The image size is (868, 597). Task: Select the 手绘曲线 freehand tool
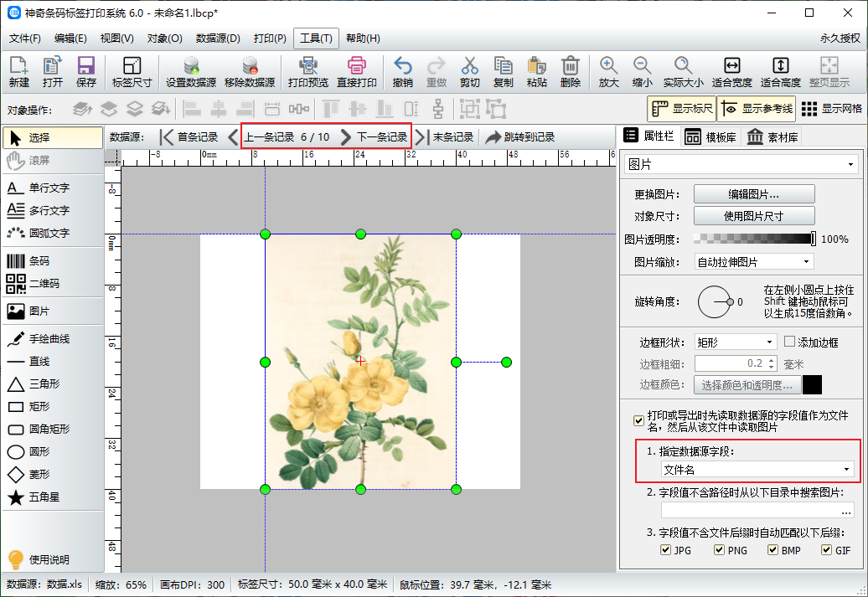pos(53,338)
